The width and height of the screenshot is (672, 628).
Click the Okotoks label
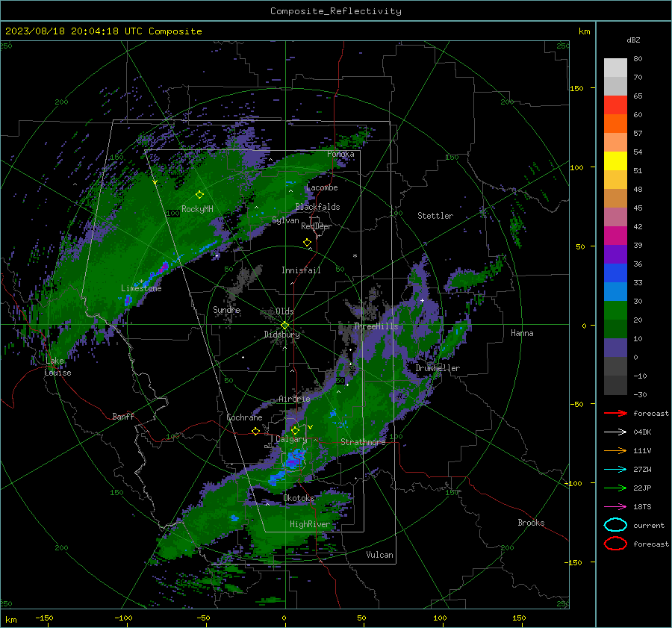point(299,498)
